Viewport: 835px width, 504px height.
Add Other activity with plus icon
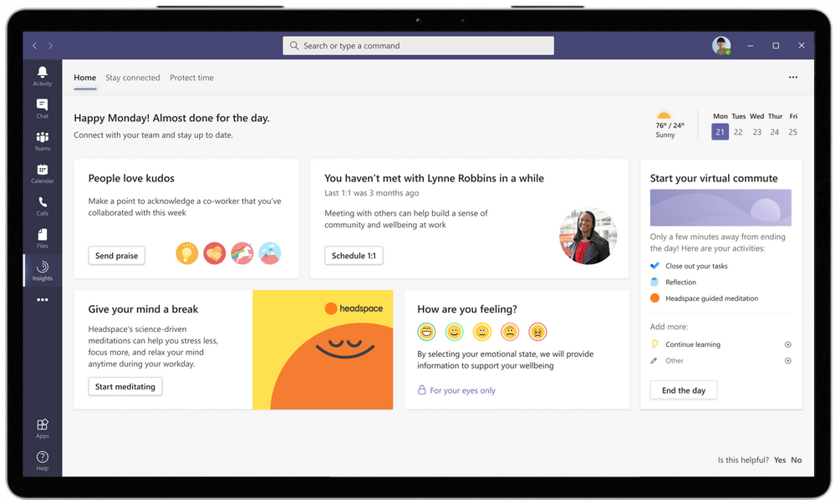click(x=787, y=361)
